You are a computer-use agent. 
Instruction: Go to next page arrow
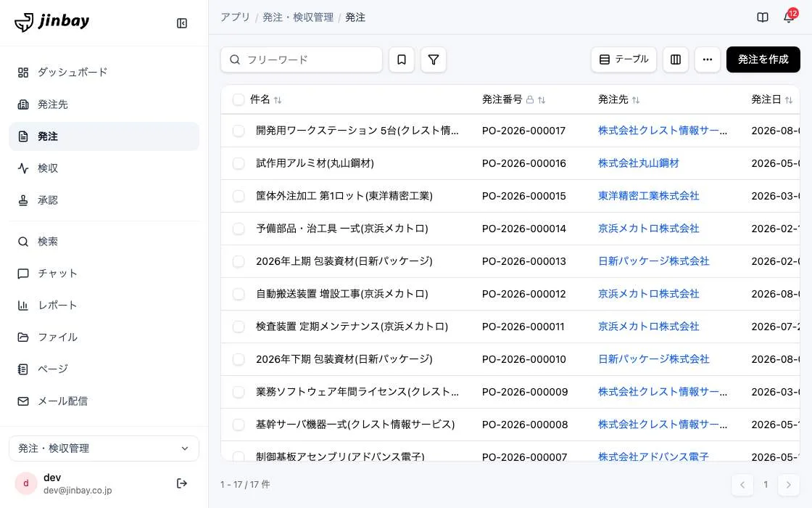coord(788,485)
